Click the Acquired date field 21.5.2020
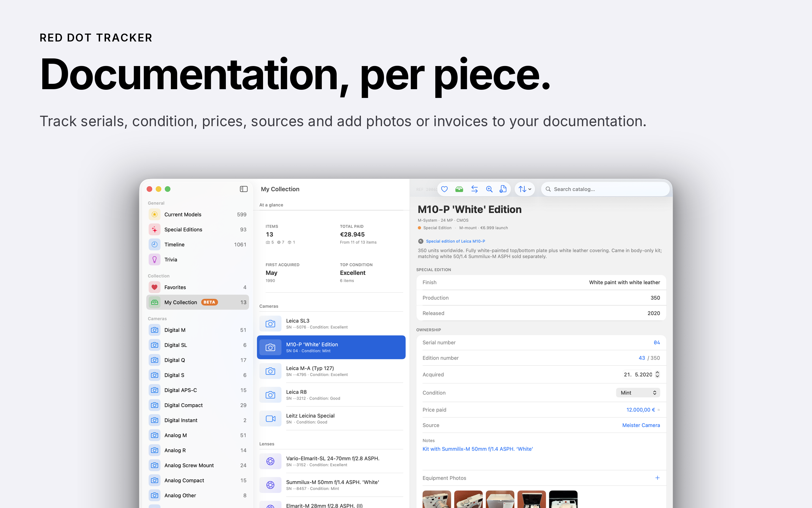The width and height of the screenshot is (812, 508). [638, 374]
